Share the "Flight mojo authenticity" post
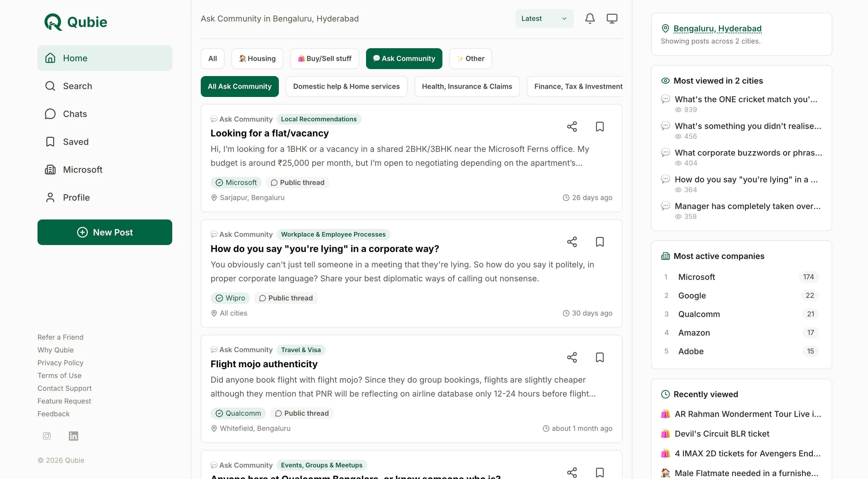868x479 pixels. [572, 357]
